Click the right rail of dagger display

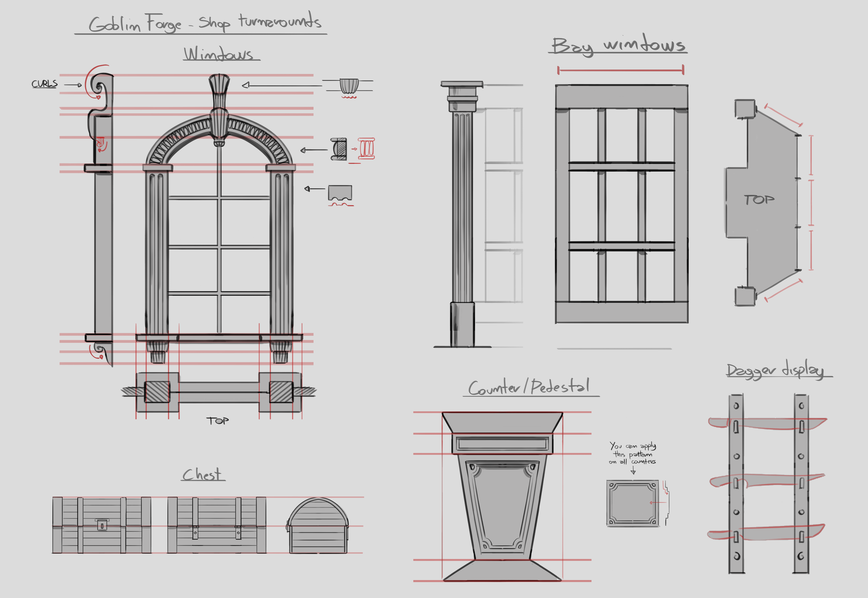801,484
